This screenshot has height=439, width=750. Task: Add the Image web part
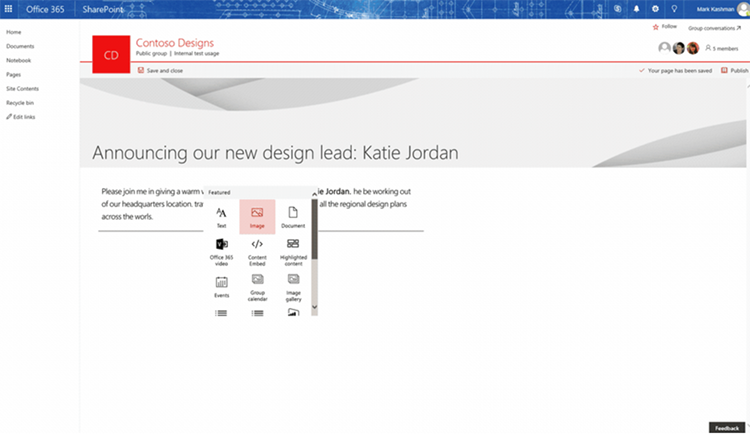pos(257,217)
